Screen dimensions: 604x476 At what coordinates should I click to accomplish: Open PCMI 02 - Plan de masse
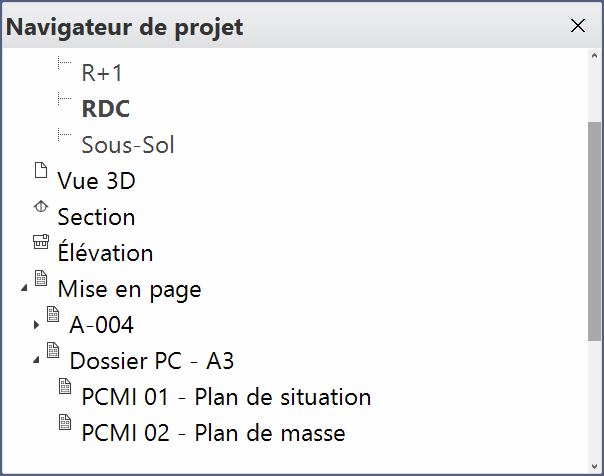[x=213, y=433]
